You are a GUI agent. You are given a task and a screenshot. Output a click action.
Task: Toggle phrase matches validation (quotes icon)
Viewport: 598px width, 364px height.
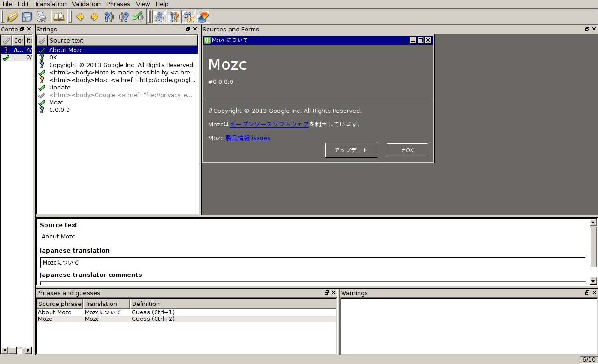click(189, 17)
